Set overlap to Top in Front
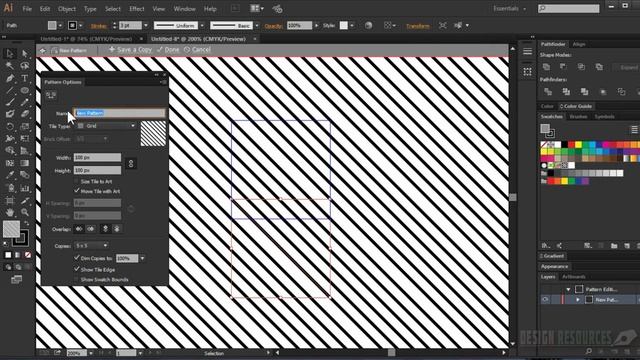 pos(105,229)
